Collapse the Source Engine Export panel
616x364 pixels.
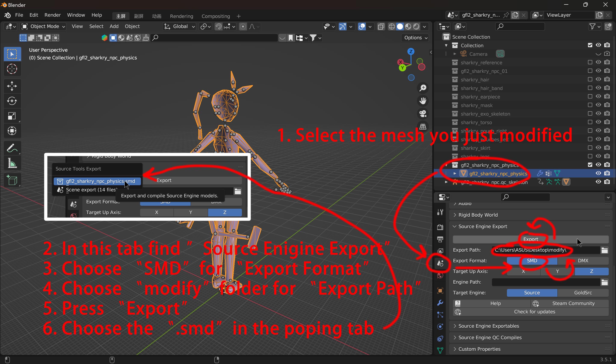point(483,226)
